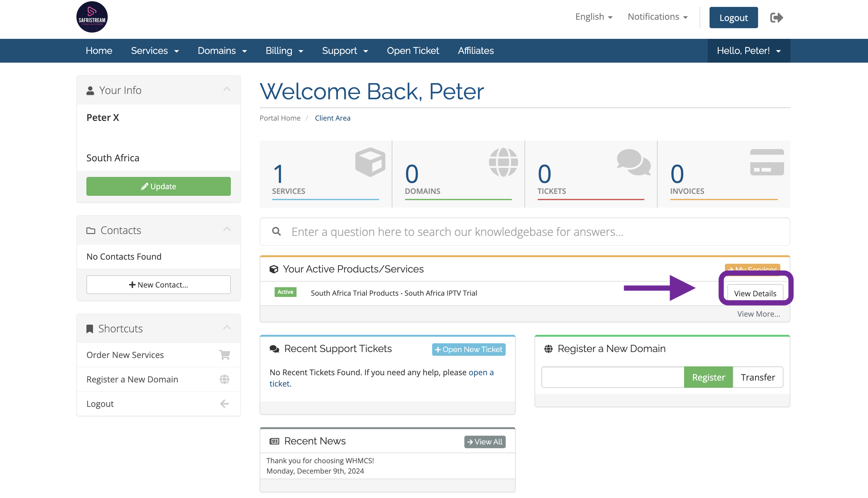Click the green Register domain button
This screenshot has height=498, width=868.
[x=708, y=377]
